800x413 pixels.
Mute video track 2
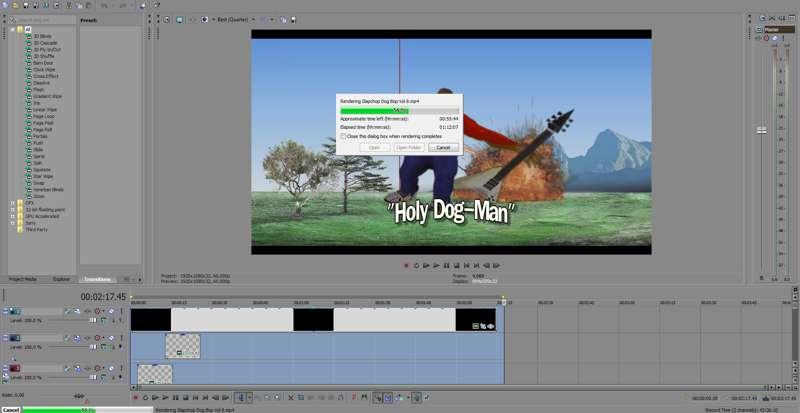(x=111, y=337)
